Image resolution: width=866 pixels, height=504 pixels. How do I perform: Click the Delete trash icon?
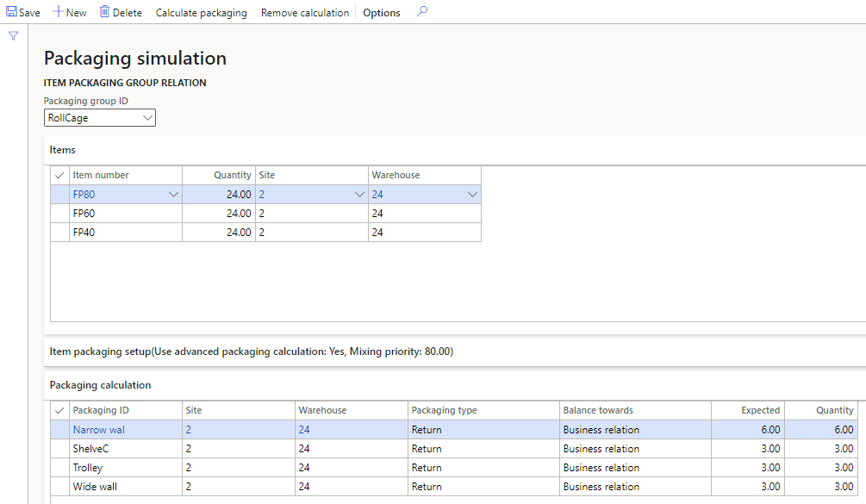pyautogui.click(x=104, y=12)
